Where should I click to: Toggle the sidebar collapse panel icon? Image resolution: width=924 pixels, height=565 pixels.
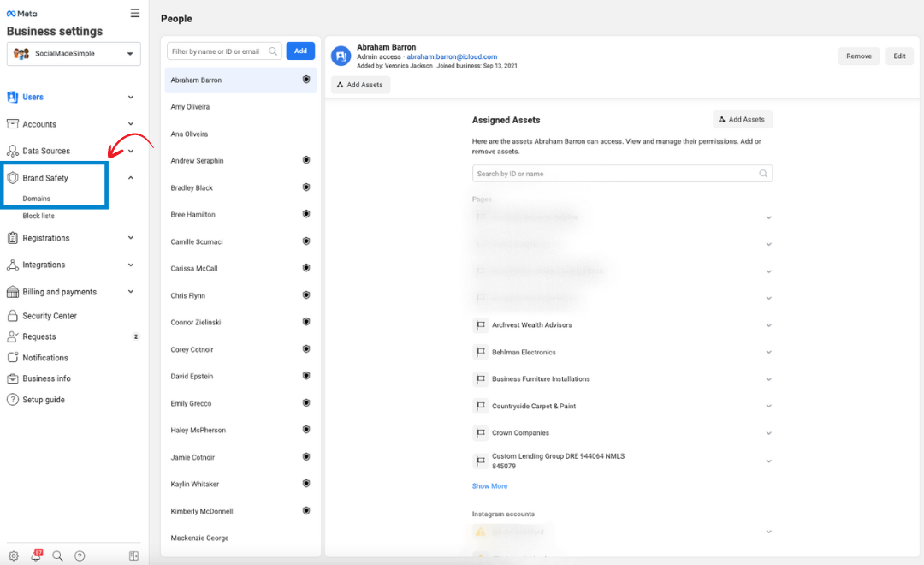pos(133,556)
